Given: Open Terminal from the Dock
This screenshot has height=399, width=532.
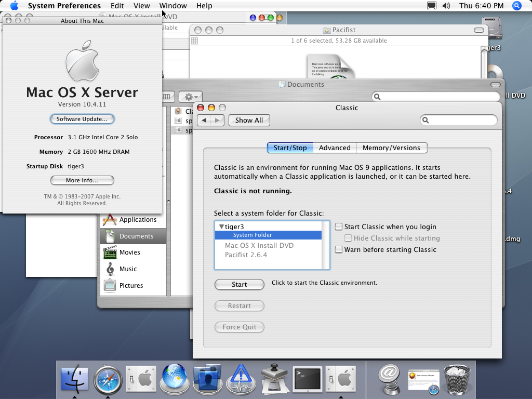Looking at the screenshot, I should point(308,379).
